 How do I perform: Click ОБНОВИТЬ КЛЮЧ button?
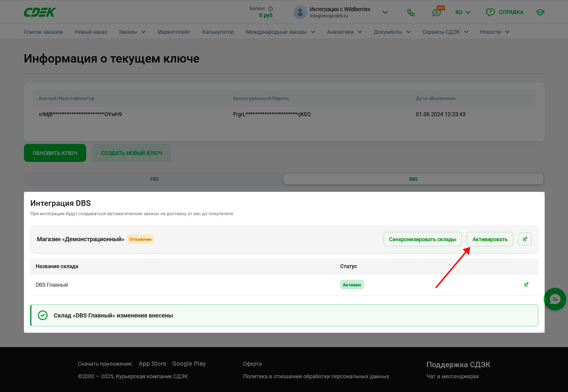pyautogui.click(x=55, y=153)
